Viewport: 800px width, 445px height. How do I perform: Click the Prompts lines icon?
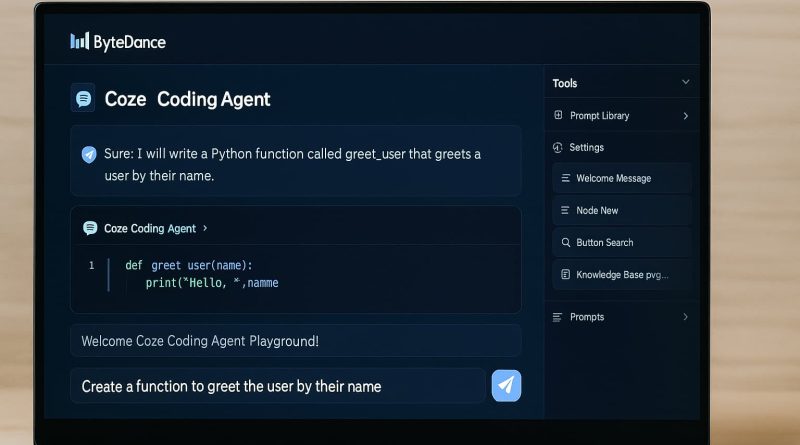click(557, 317)
